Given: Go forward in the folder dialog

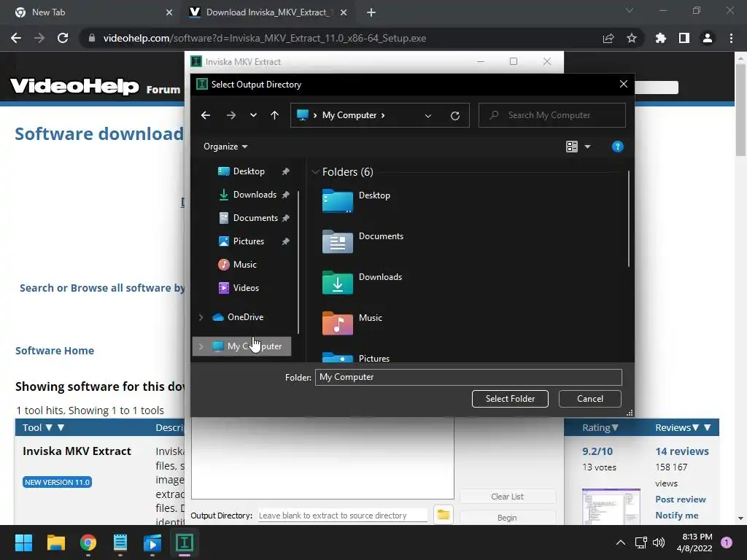Looking at the screenshot, I should point(231,115).
